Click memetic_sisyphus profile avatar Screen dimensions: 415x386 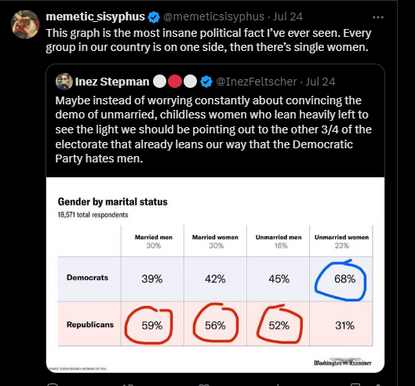pos(25,25)
